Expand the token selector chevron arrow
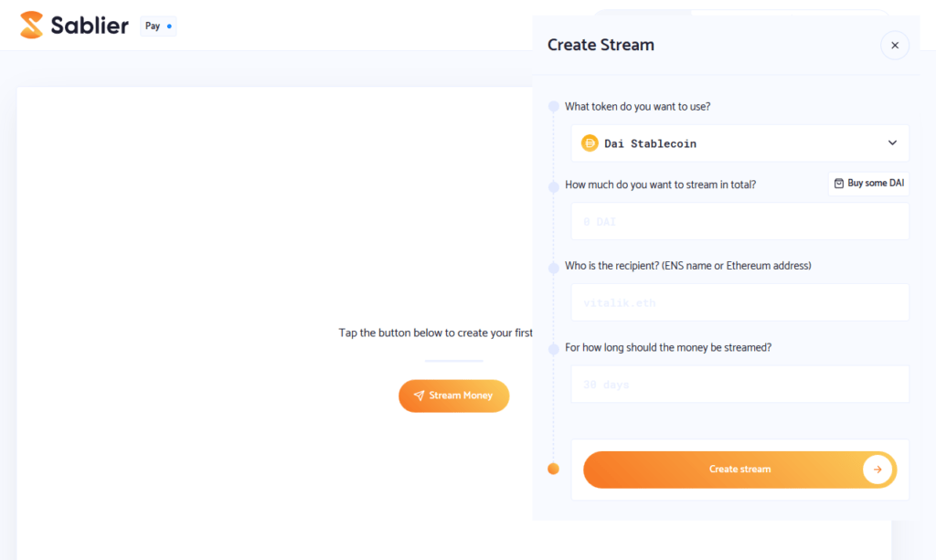 tap(892, 143)
